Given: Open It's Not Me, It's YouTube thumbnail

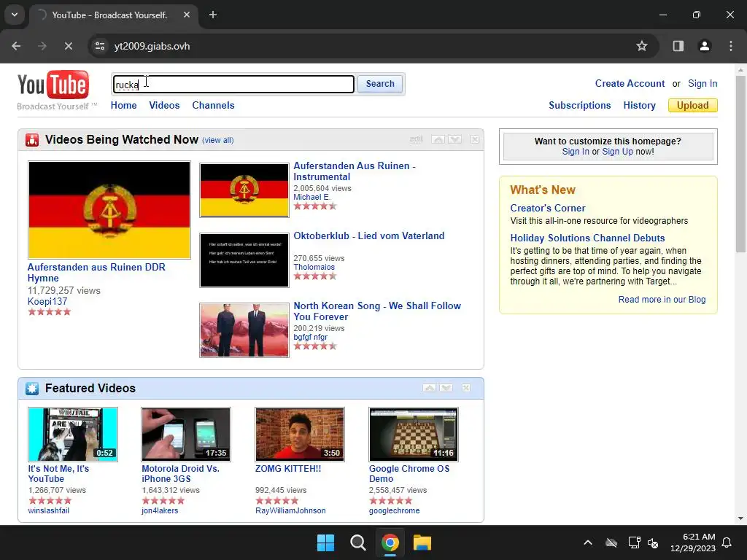Looking at the screenshot, I should pos(73,435).
